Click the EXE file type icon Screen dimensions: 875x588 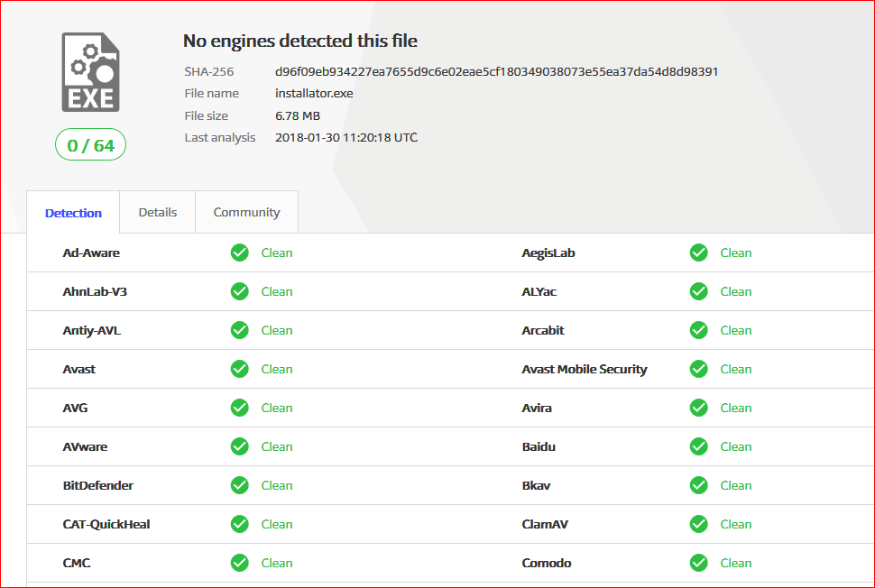[x=90, y=72]
